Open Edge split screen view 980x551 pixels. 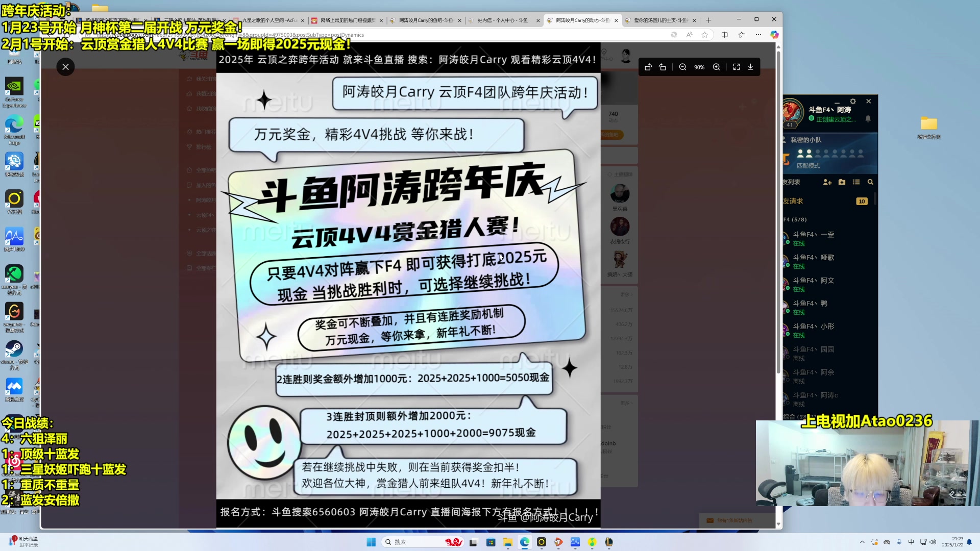pos(724,35)
